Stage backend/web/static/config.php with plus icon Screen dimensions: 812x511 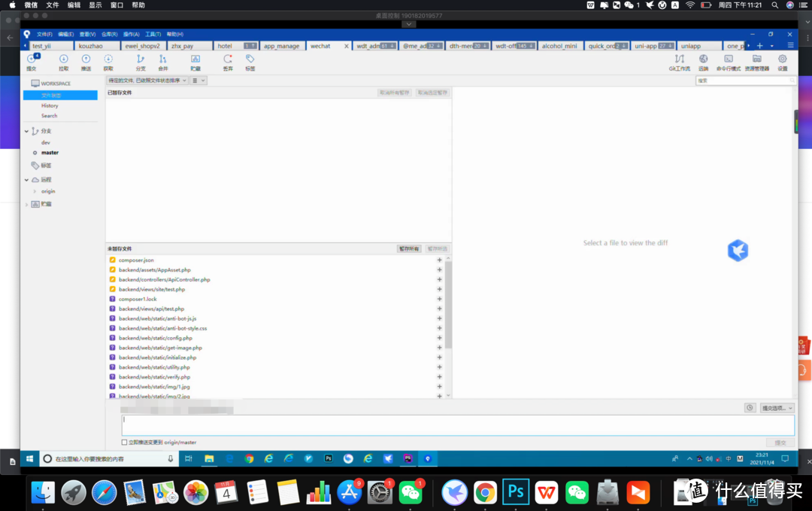click(439, 338)
